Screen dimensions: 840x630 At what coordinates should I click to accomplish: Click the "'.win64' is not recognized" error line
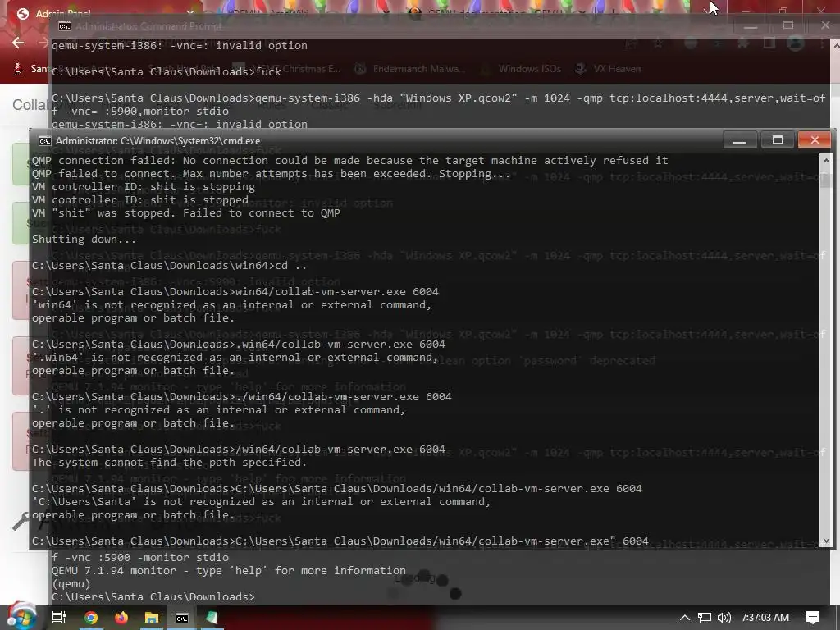pyautogui.click(x=235, y=358)
